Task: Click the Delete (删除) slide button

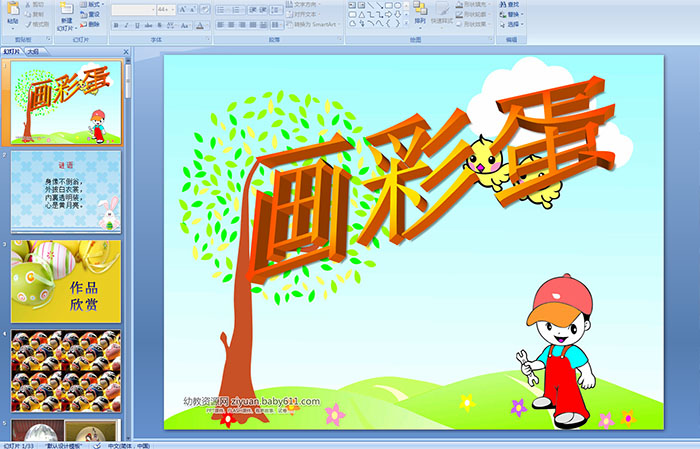Action: click(x=90, y=24)
